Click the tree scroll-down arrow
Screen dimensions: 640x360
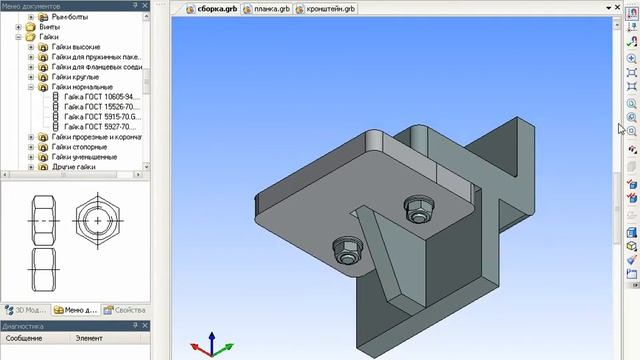click(147, 167)
